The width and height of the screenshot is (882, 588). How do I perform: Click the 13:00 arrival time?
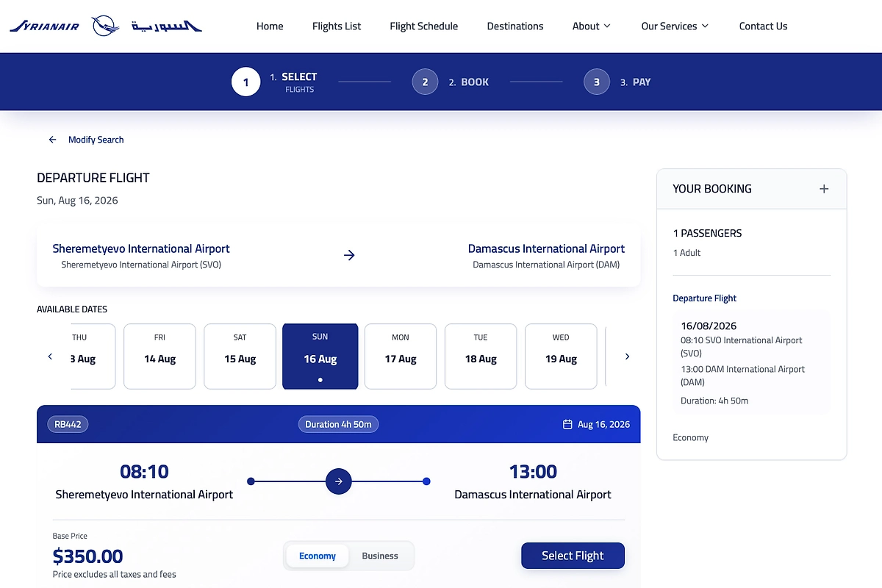[x=533, y=471]
